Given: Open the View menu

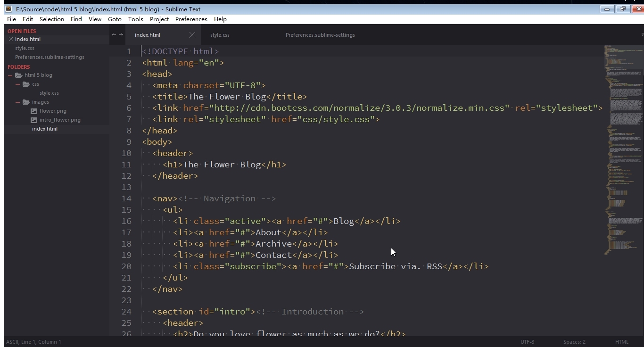Looking at the screenshot, I should coord(95,19).
